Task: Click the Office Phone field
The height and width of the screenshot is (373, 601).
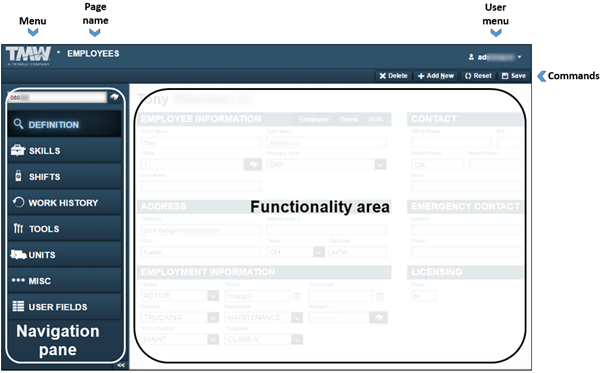Action: [x=451, y=143]
